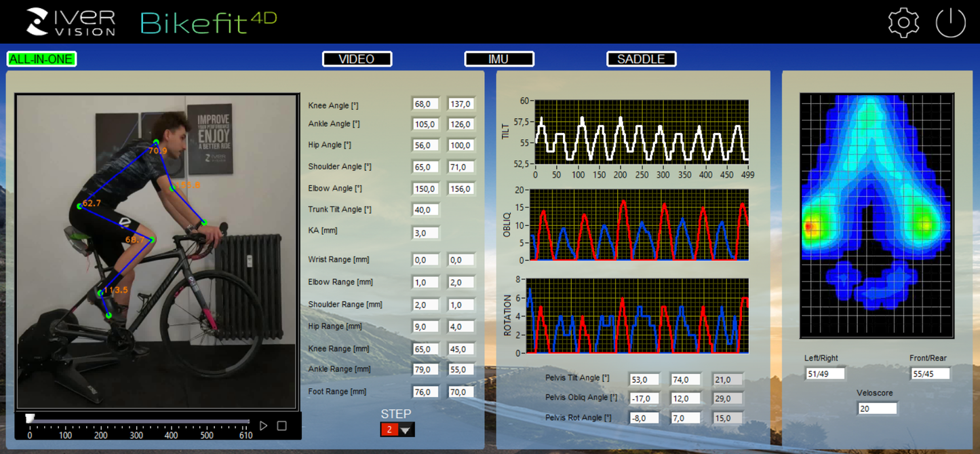Click the power icon in the top corner
The height and width of the screenshot is (454, 980).
[950, 21]
